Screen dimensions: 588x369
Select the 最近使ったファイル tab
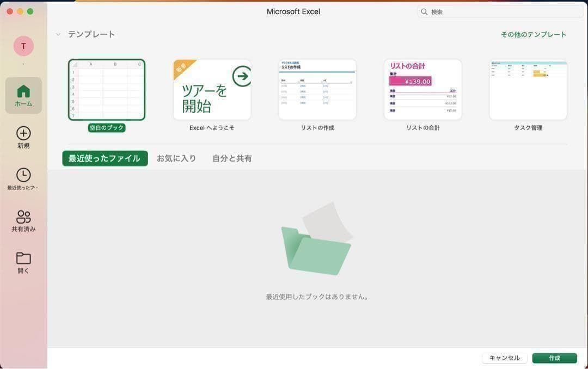tap(105, 158)
